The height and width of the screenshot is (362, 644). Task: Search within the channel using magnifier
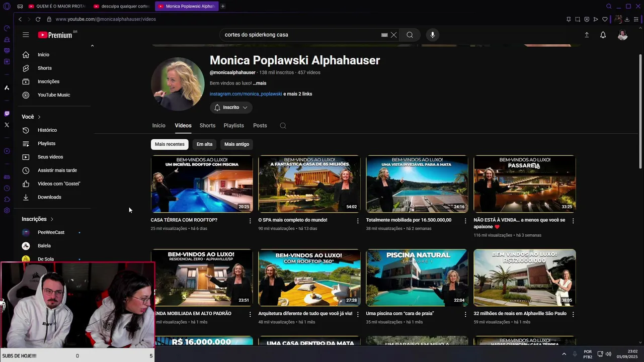[x=283, y=126]
